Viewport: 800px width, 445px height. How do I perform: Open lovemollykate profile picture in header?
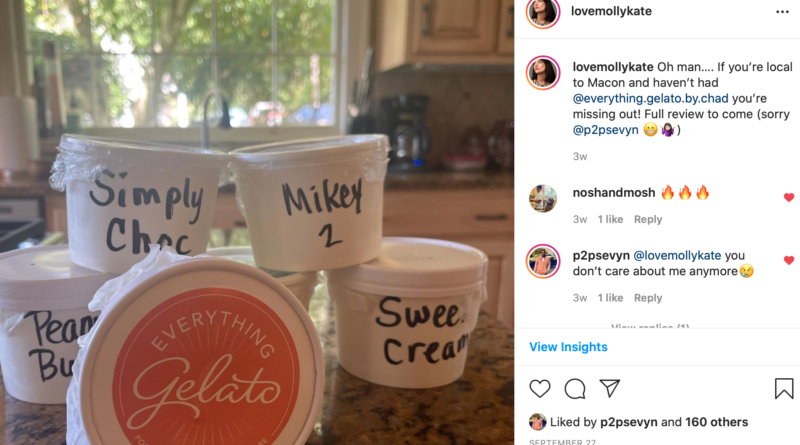click(543, 12)
